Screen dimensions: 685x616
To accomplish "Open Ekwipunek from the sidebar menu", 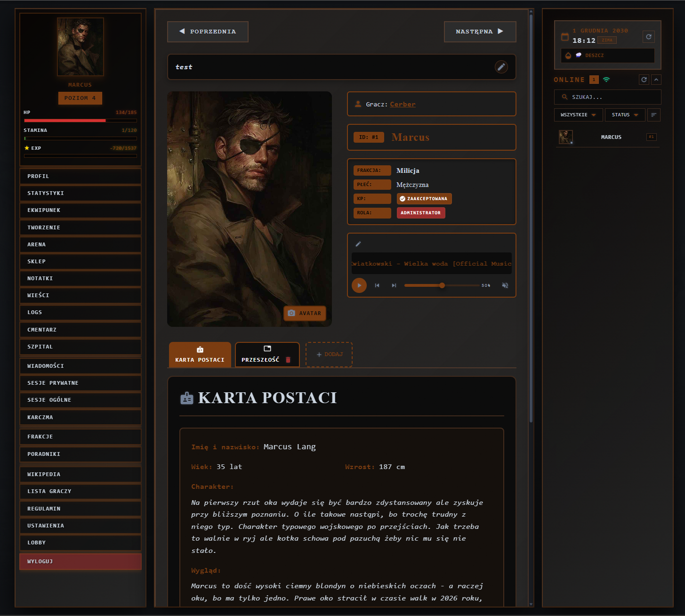I will [81, 210].
